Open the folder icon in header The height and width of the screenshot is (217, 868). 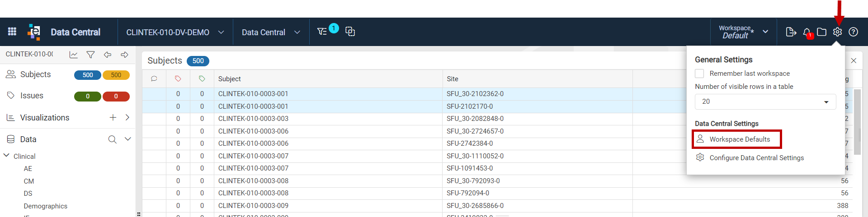pyautogui.click(x=822, y=32)
